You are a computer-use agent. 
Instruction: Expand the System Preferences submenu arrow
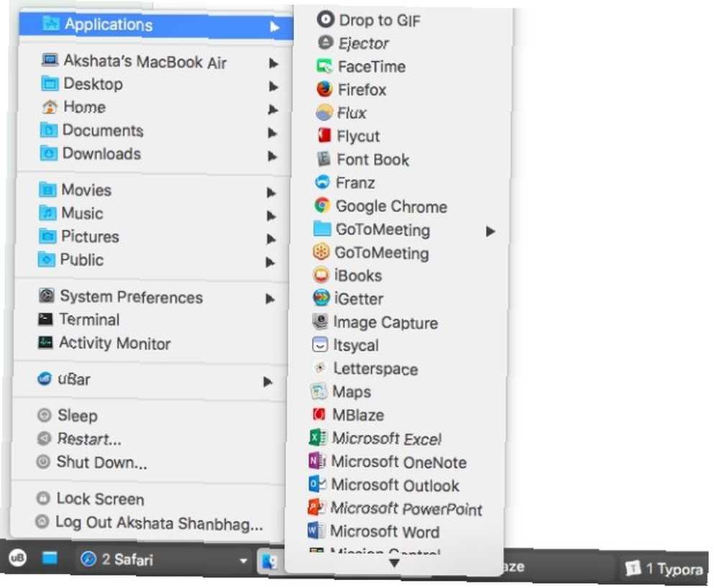[x=270, y=299]
